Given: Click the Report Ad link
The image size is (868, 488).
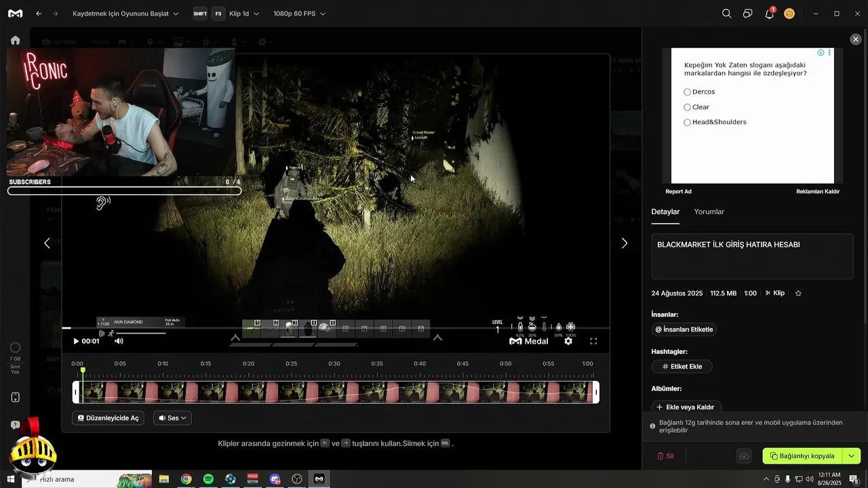Looking at the screenshot, I should click(678, 192).
